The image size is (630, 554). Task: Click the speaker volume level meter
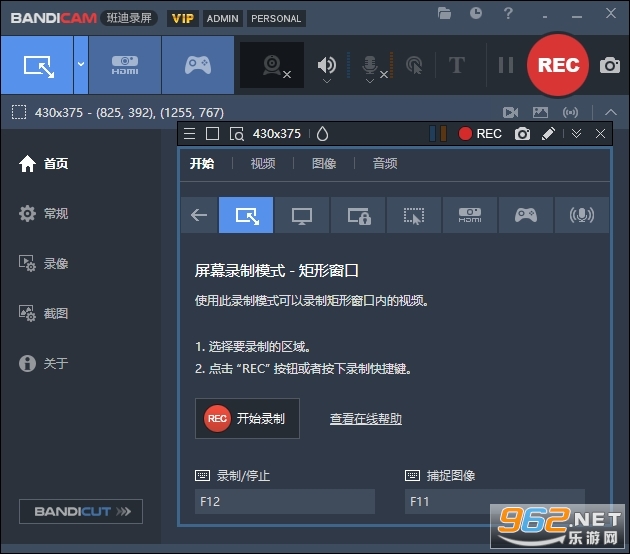click(x=348, y=65)
